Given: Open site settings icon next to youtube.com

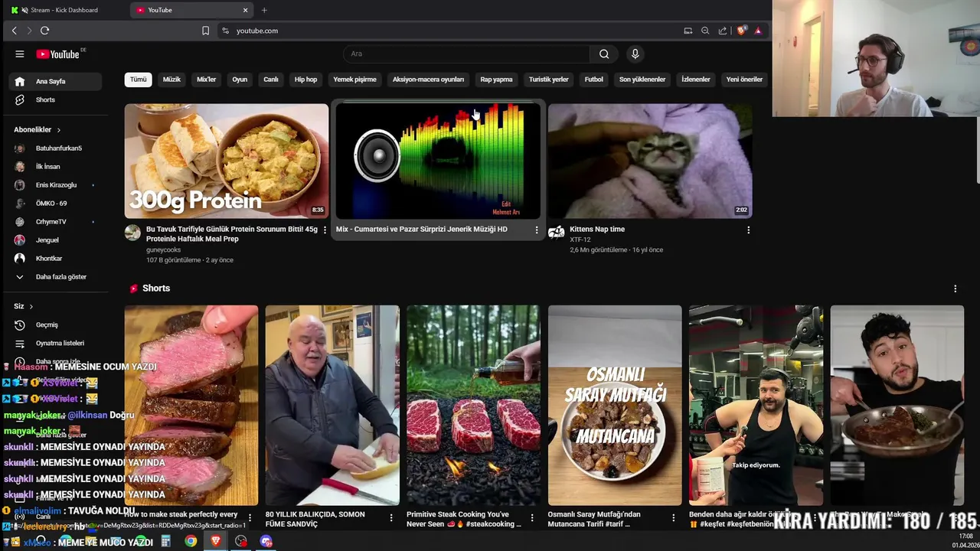Looking at the screenshot, I should (225, 31).
